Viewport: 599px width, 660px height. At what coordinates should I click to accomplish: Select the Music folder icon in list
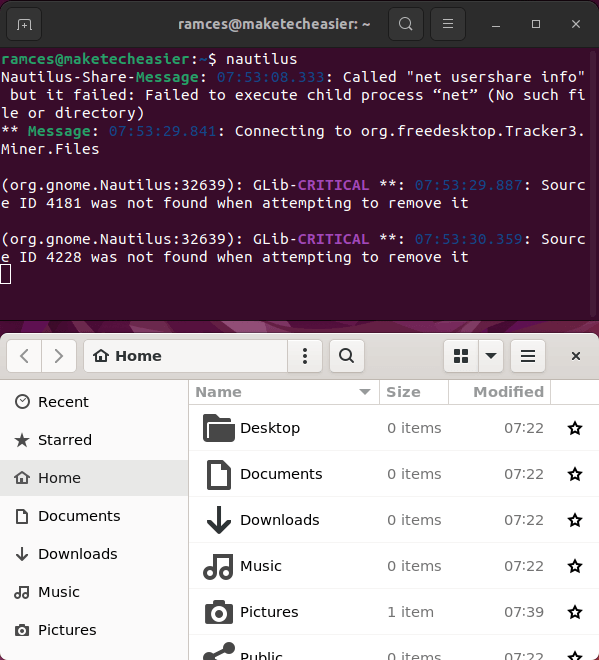point(218,567)
